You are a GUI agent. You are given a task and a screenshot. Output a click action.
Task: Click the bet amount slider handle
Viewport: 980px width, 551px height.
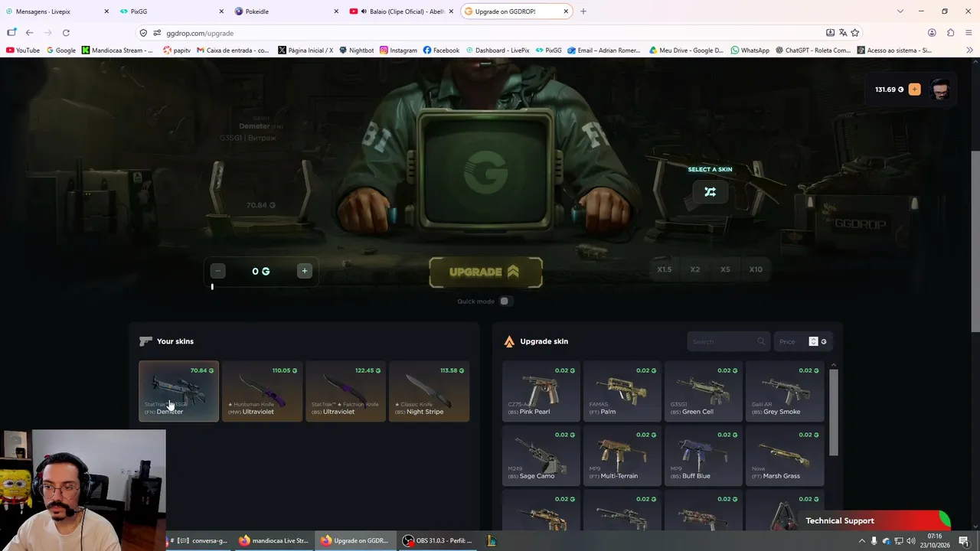coord(212,286)
